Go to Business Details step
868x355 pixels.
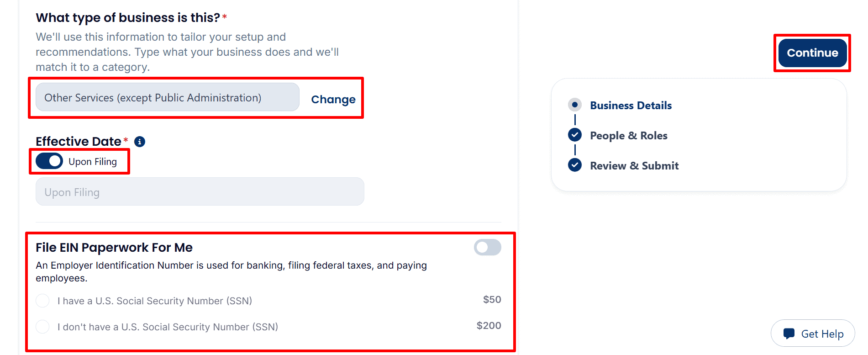631,106
